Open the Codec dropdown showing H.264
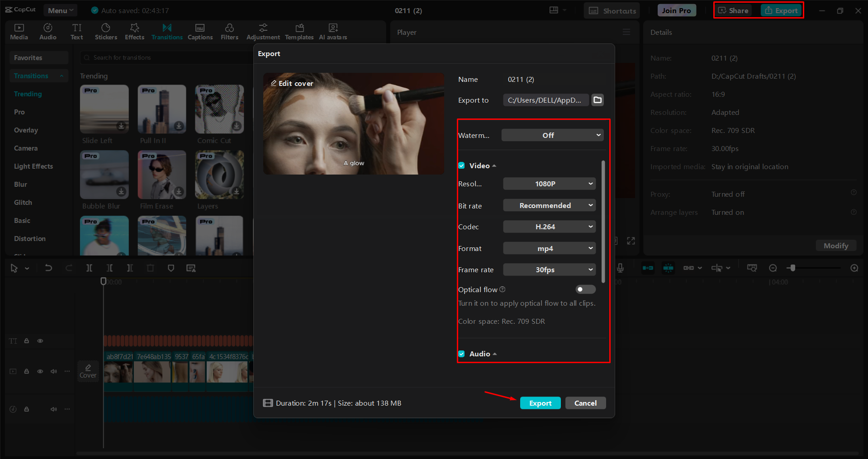868x459 pixels. pyautogui.click(x=549, y=227)
